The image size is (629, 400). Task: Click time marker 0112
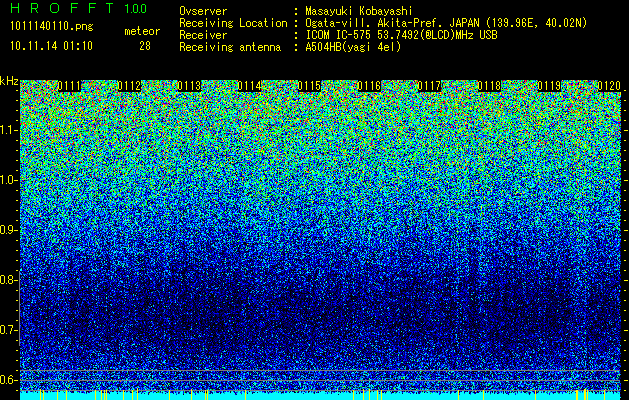[x=129, y=86]
